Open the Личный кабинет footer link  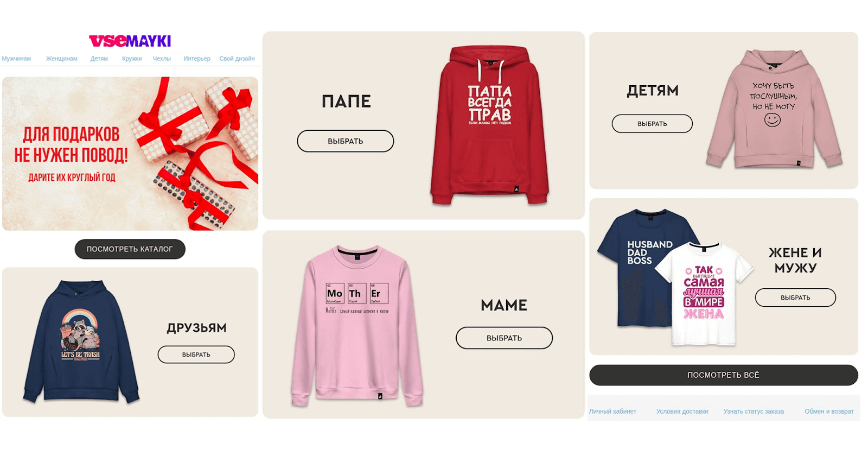point(612,412)
